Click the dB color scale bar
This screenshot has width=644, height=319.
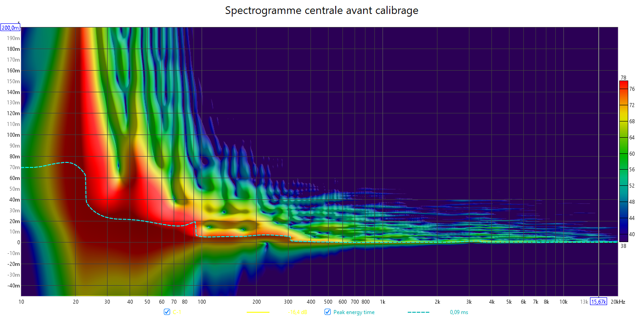coord(623,161)
